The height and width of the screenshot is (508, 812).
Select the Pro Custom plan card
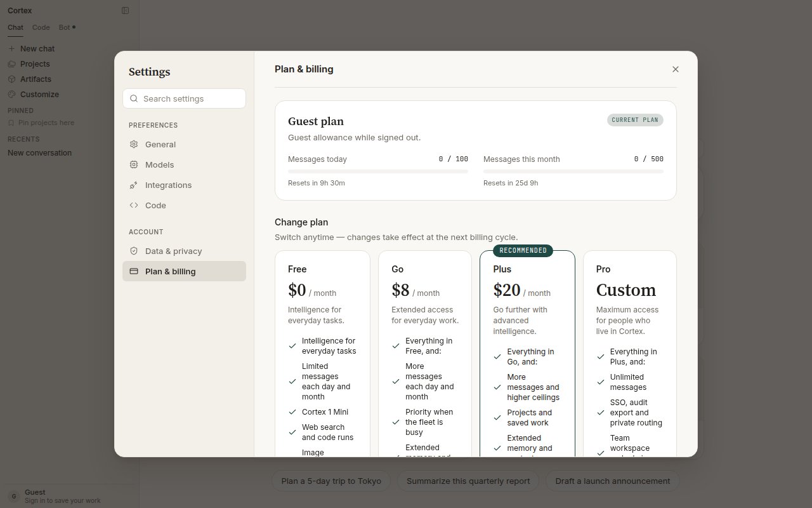(630, 354)
